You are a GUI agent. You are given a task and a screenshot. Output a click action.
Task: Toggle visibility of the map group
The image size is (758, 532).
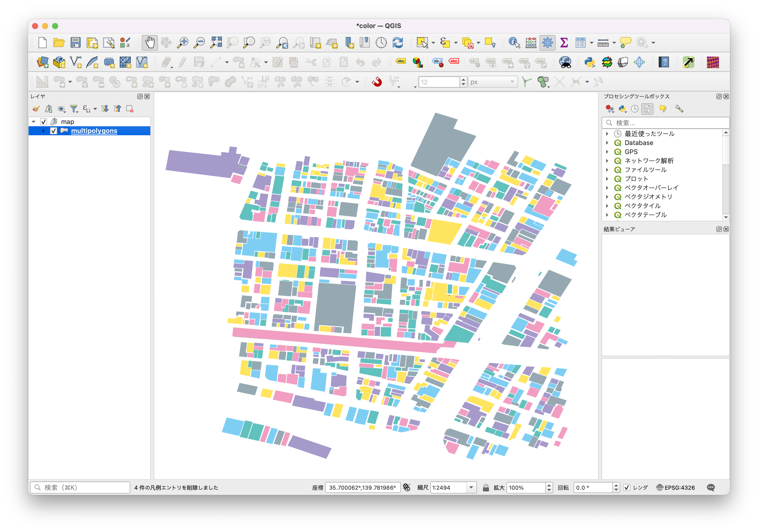pyautogui.click(x=44, y=121)
